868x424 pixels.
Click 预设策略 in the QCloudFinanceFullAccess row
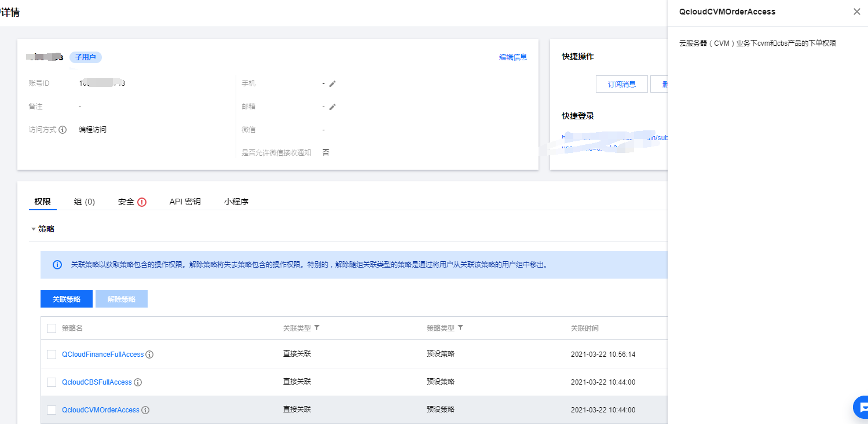click(441, 354)
